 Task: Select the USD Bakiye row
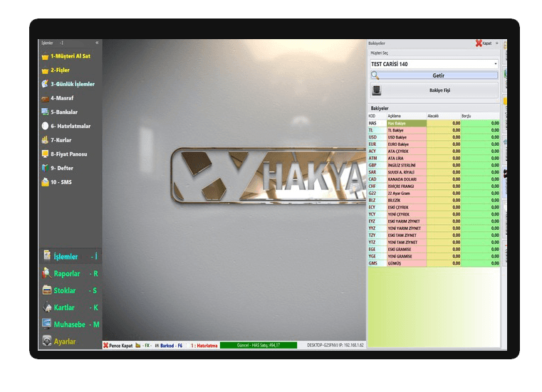point(434,137)
